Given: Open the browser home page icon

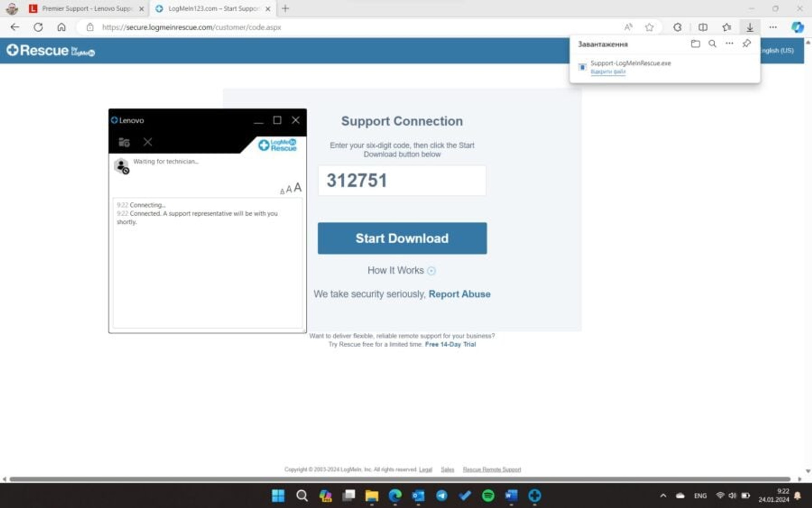Looking at the screenshot, I should 61,27.
